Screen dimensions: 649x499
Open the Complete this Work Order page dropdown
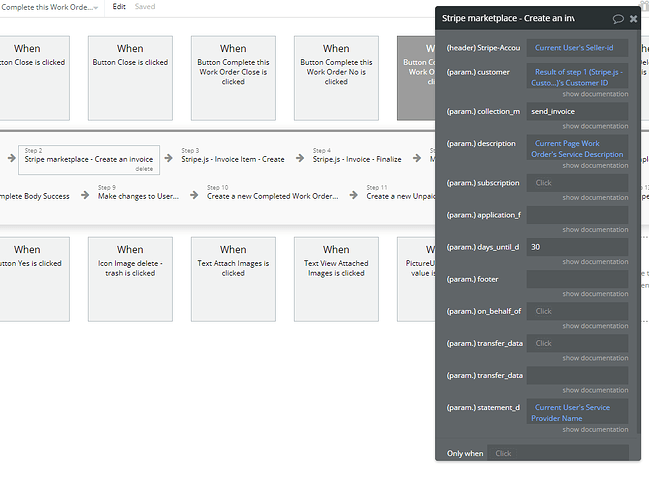[49, 7]
